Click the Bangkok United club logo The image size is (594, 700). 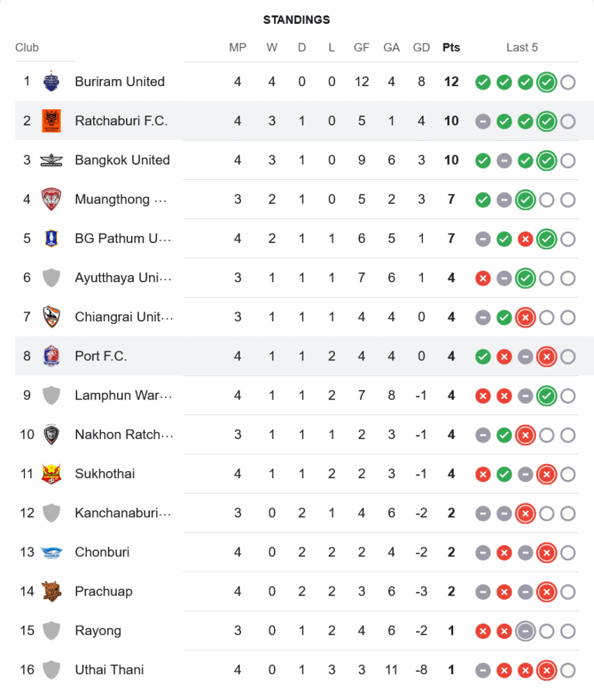click(x=51, y=160)
